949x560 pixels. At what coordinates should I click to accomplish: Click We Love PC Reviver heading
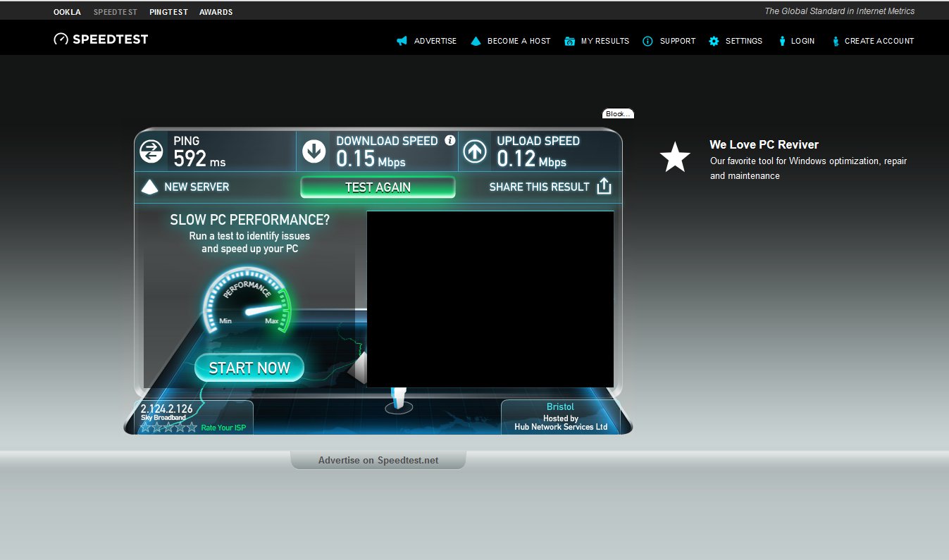coord(764,144)
